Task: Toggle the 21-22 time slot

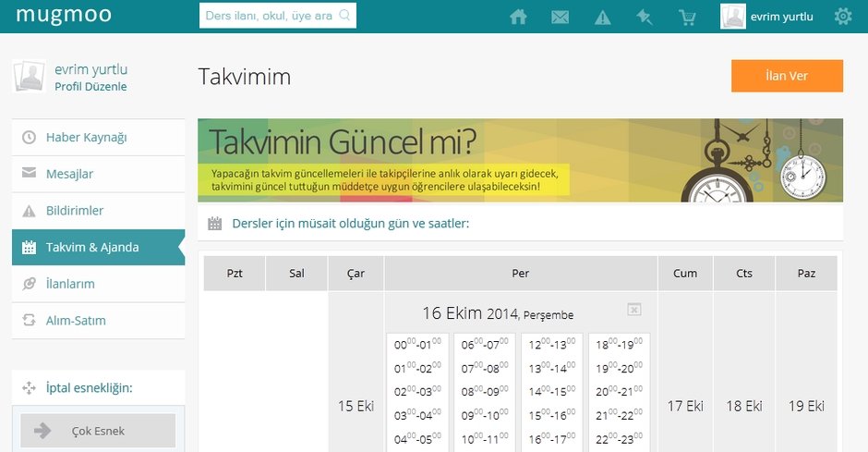Action: click(619, 415)
